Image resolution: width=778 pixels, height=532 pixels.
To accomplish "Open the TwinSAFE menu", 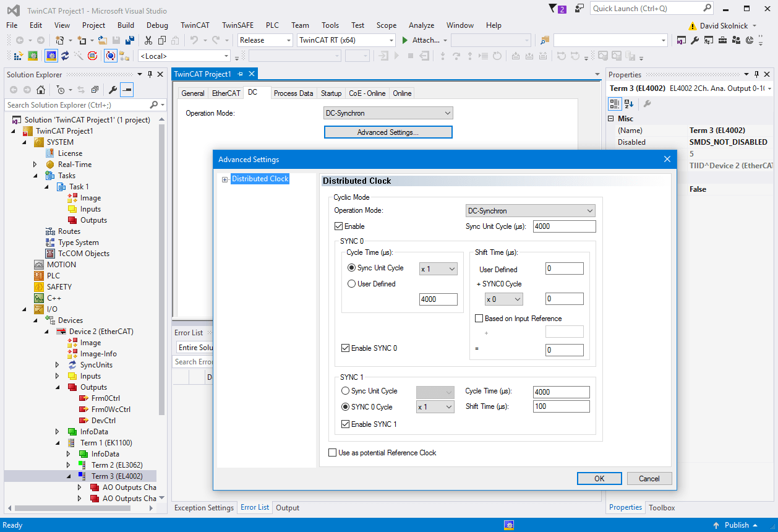I will pyautogui.click(x=237, y=25).
